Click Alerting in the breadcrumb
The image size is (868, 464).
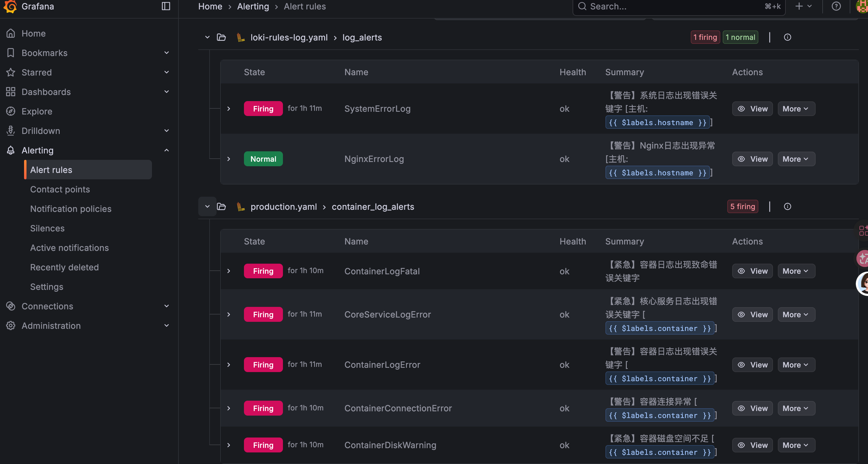(253, 6)
